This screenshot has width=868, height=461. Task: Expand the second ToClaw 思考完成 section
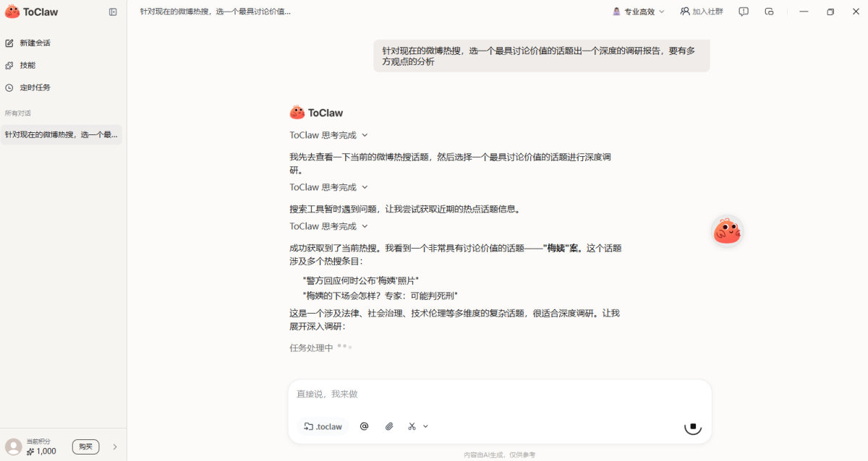(x=329, y=187)
